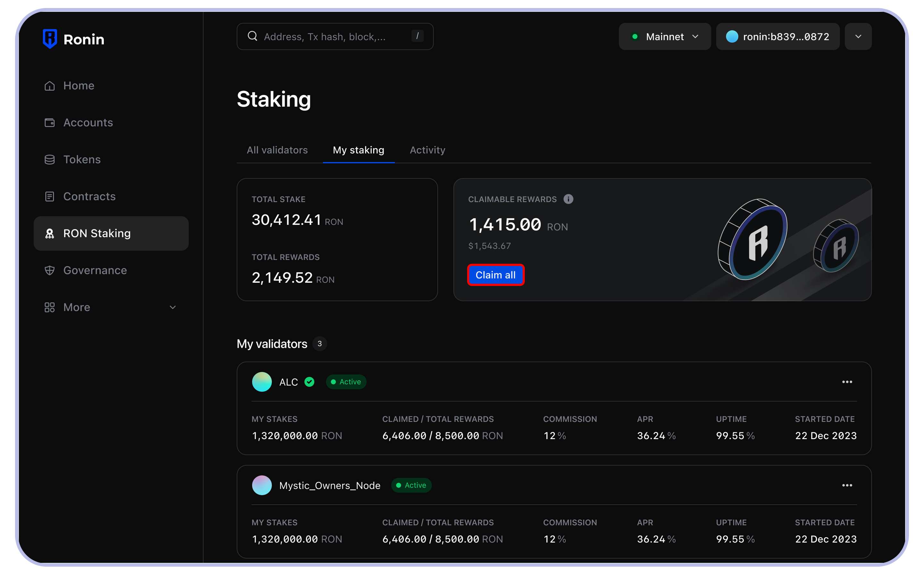Click the Staking page title
The width and height of the screenshot is (924, 575).
coord(274,99)
